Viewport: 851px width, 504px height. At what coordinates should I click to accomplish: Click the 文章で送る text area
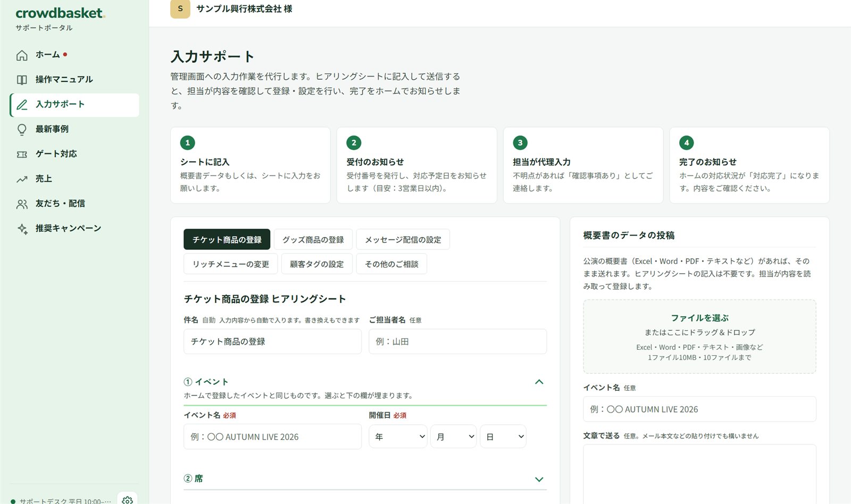point(699,474)
